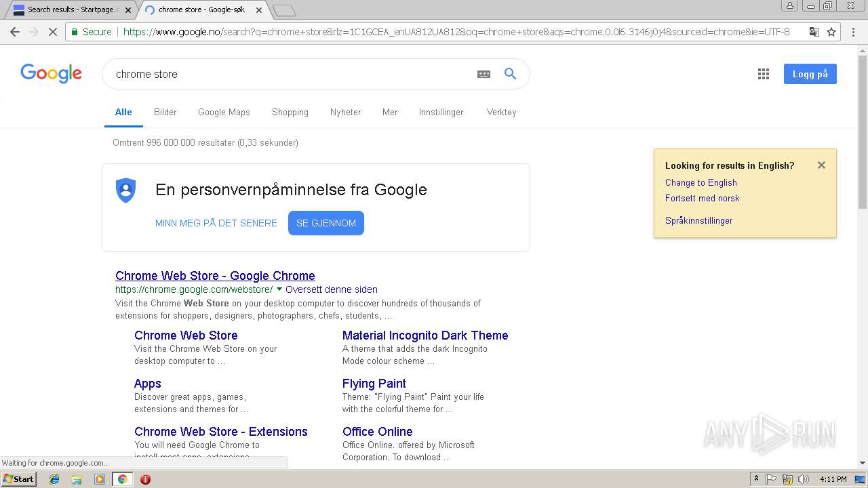Open Chrome Web Store - Google Chrome result
This screenshot has width=868, height=488.
[215, 275]
